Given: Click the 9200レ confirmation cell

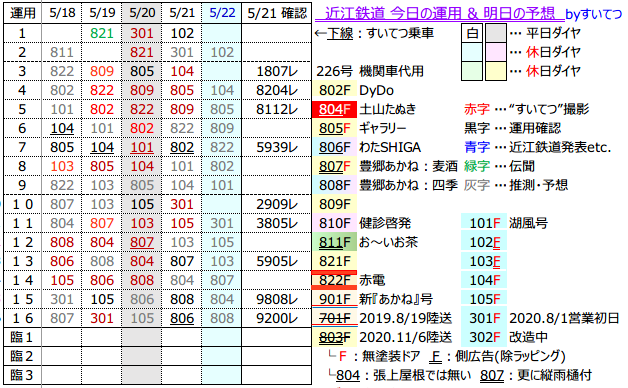Looking at the screenshot, I should (x=277, y=318).
